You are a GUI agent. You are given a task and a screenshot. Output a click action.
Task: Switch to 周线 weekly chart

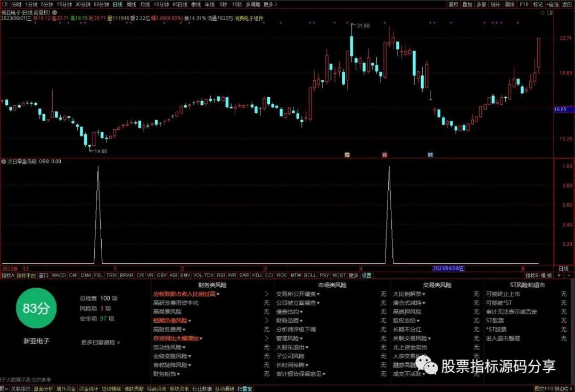click(132, 4)
